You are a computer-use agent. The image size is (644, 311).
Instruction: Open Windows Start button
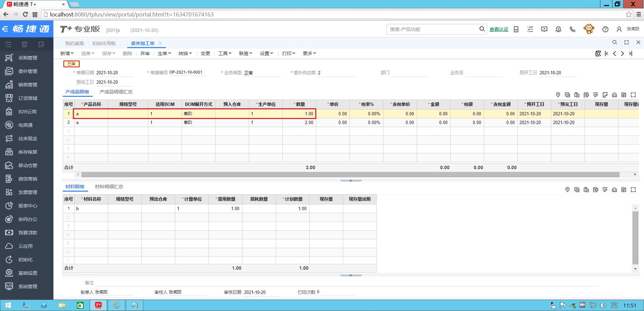point(8,305)
